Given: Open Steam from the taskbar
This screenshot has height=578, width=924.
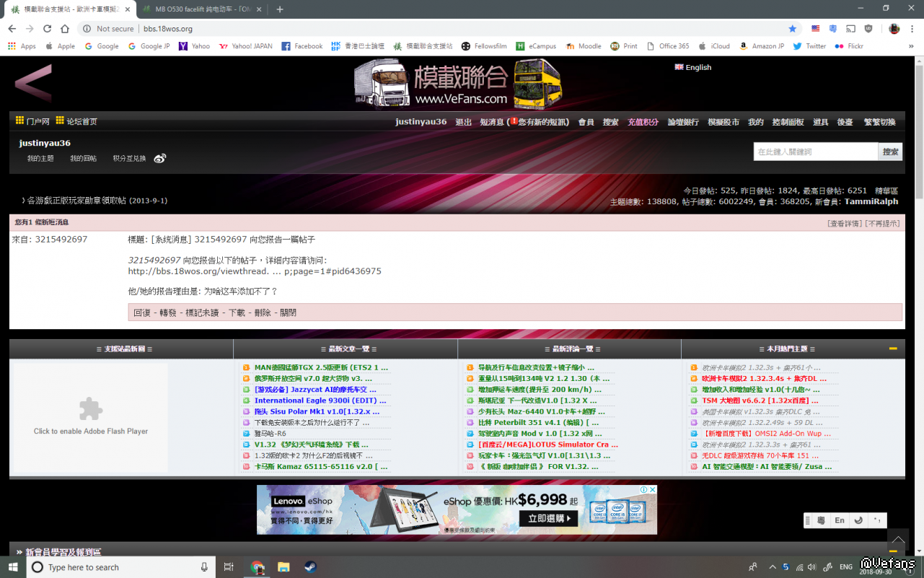Looking at the screenshot, I should tap(310, 567).
